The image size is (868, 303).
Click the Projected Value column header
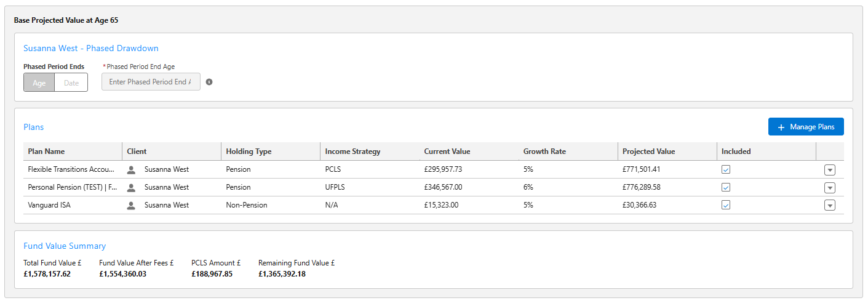point(648,151)
